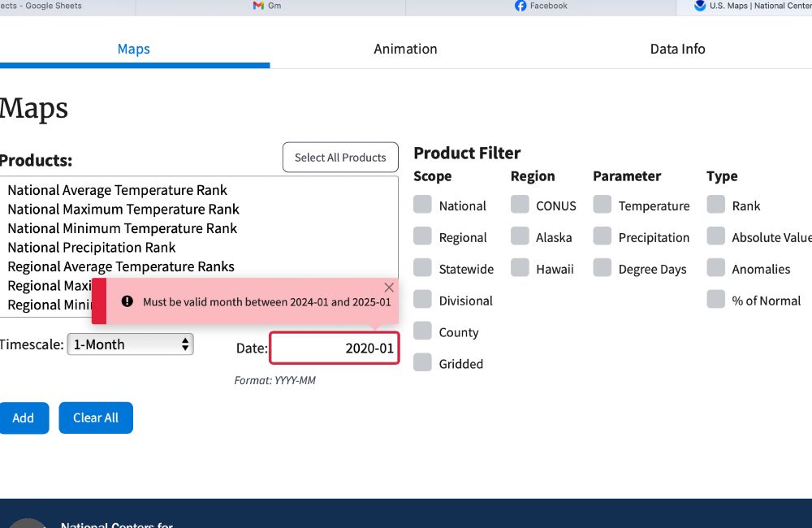Enable the Absolute Value type filter
Viewport: 812px width, 528px height.
coord(715,236)
